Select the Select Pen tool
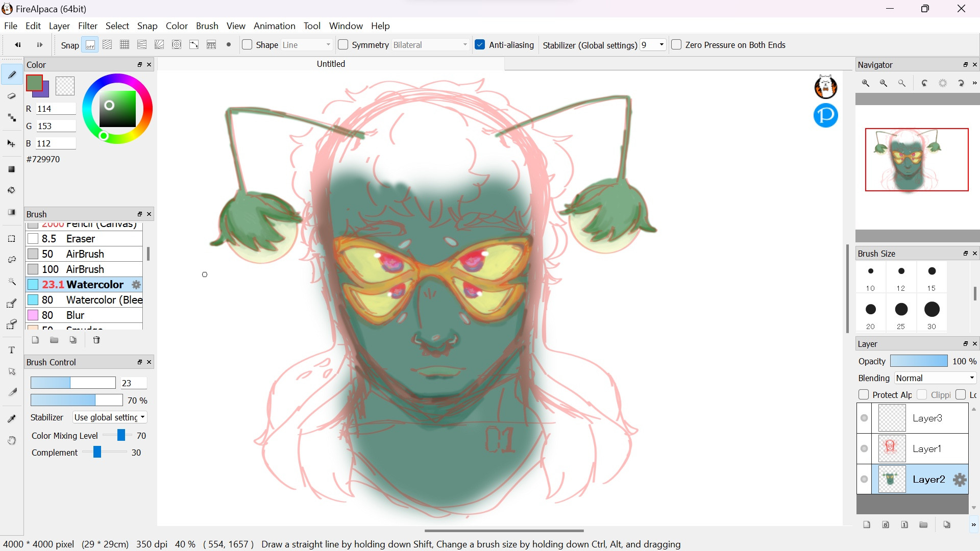Screen dimensions: 980x551 tap(12, 304)
